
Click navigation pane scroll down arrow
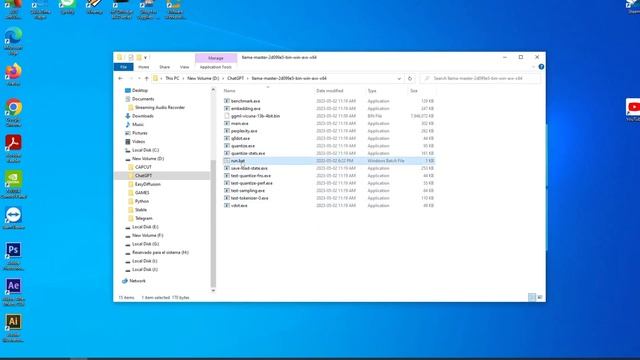pyautogui.click(x=213, y=291)
